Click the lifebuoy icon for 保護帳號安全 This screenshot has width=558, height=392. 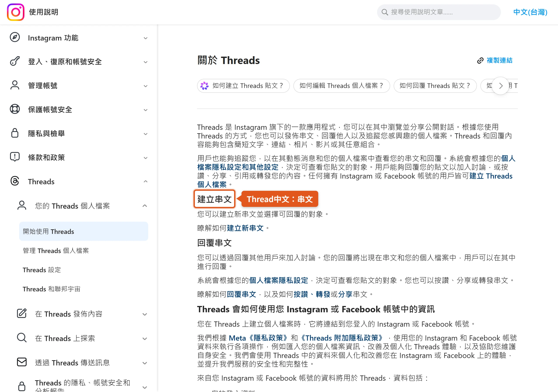(x=15, y=109)
